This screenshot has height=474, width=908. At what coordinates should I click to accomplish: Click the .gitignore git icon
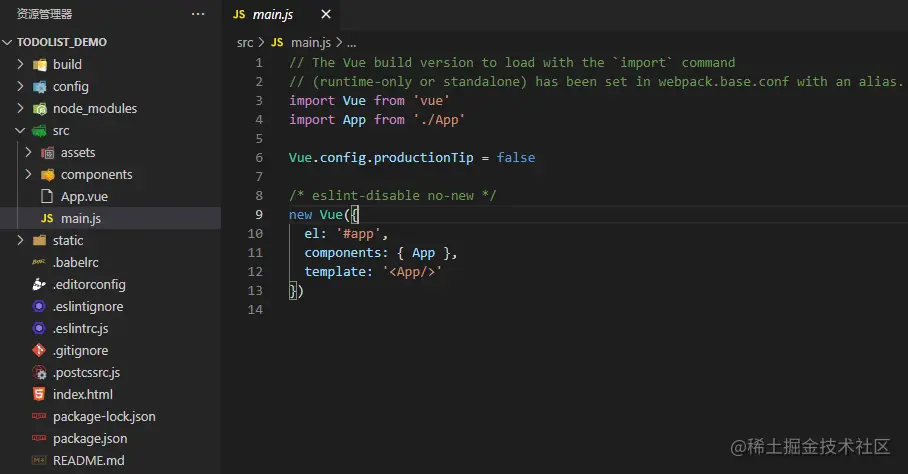[x=39, y=350]
